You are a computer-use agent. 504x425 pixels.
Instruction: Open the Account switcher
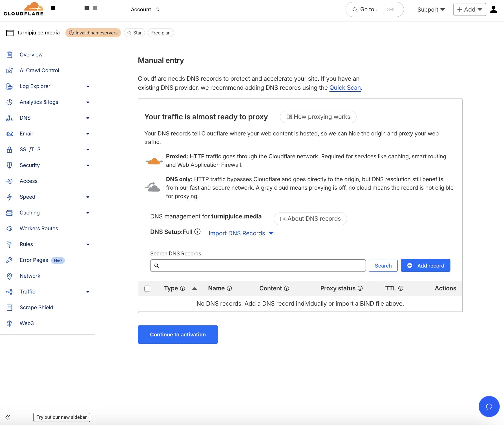[x=145, y=9]
